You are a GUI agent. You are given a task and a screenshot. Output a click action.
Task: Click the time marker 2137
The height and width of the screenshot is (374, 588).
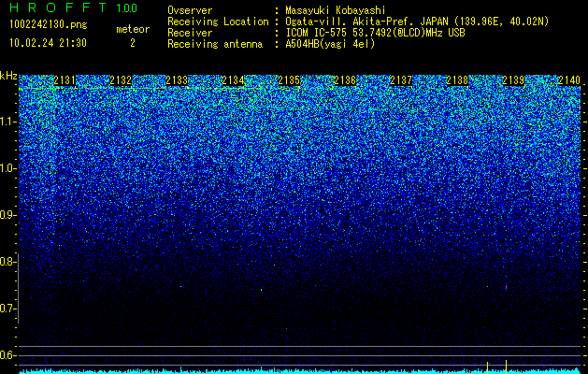tap(401, 80)
